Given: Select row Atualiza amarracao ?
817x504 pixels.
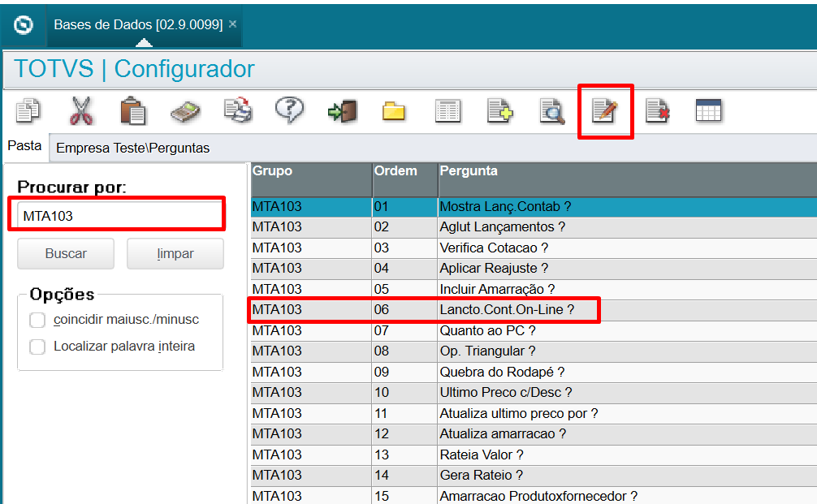Looking at the screenshot, I should [534, 433].
